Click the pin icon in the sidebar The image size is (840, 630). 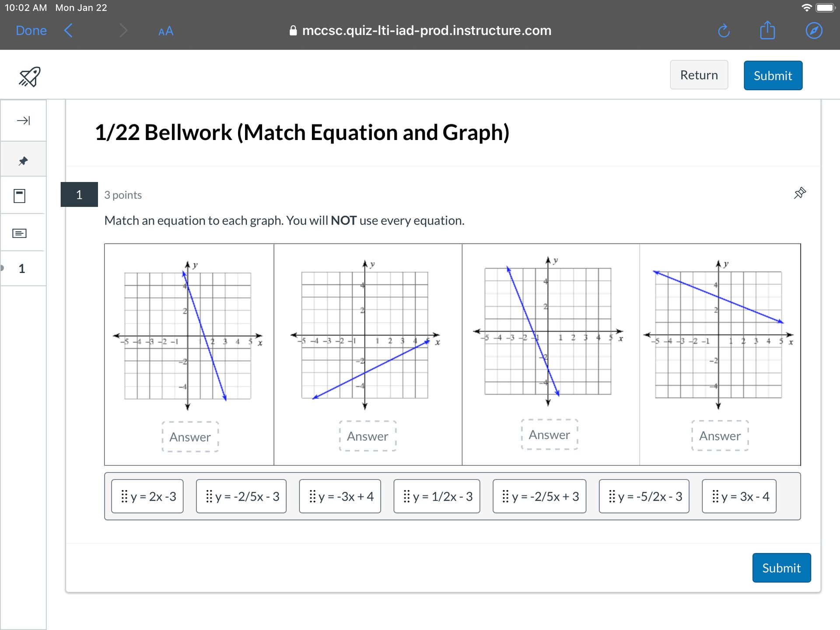click(x=23, y=161)
